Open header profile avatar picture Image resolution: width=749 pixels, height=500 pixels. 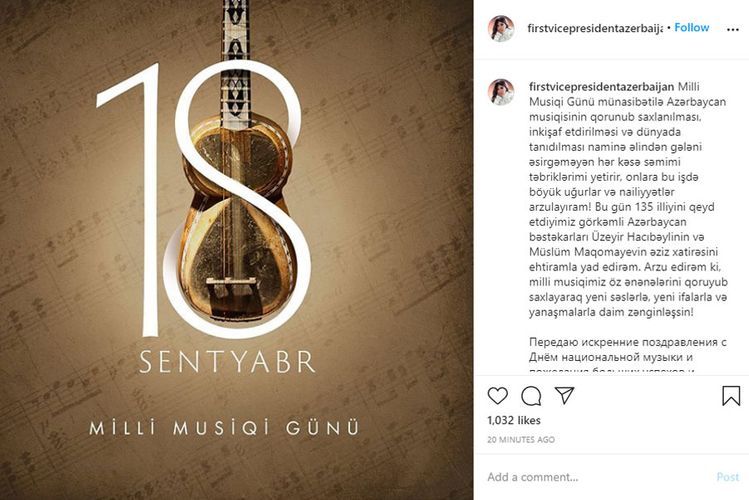501,29
